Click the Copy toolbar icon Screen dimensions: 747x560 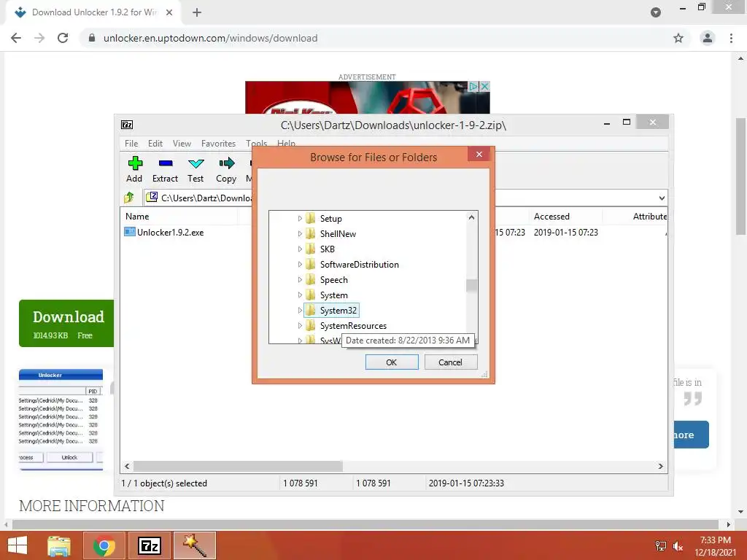(x=226, y=163)
